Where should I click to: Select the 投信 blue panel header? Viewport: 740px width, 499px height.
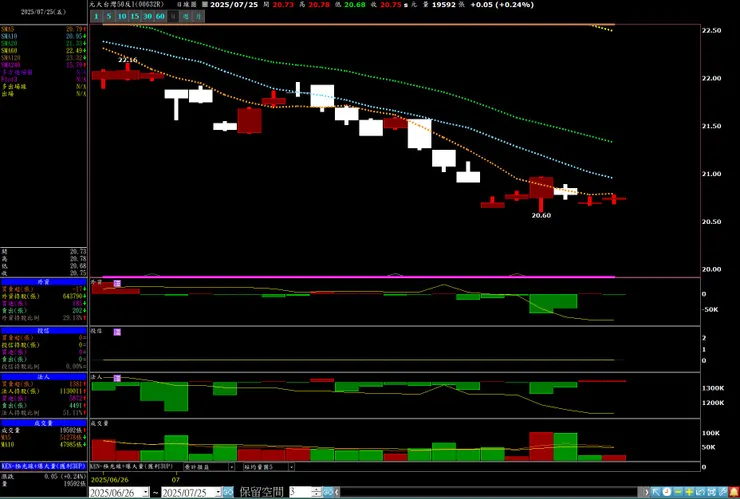click(43, 331)
